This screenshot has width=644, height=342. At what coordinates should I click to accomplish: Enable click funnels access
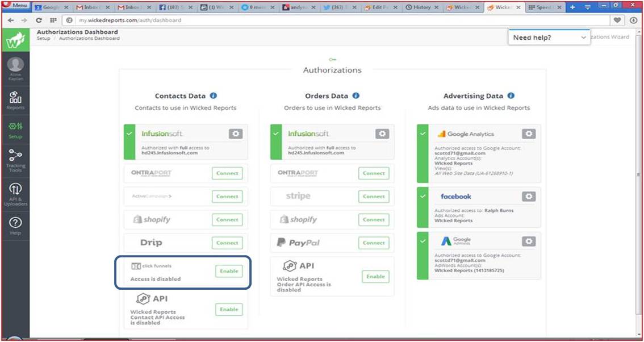pos(229,272)
